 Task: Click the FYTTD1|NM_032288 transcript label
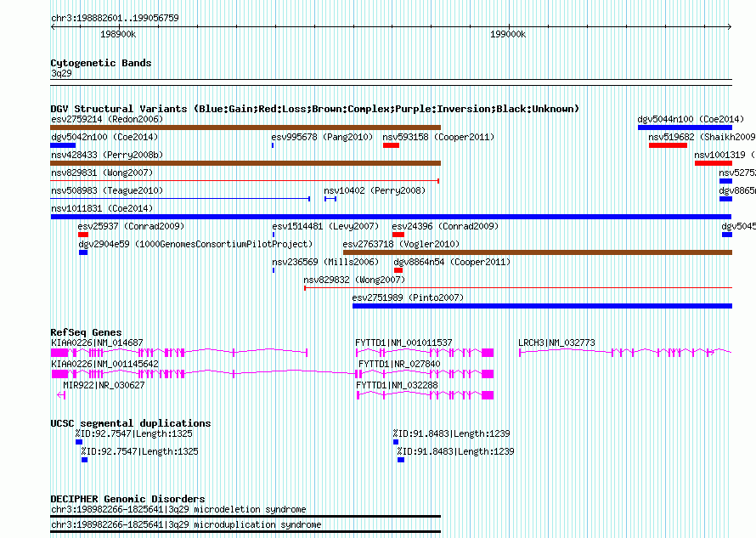coord(398,385)
